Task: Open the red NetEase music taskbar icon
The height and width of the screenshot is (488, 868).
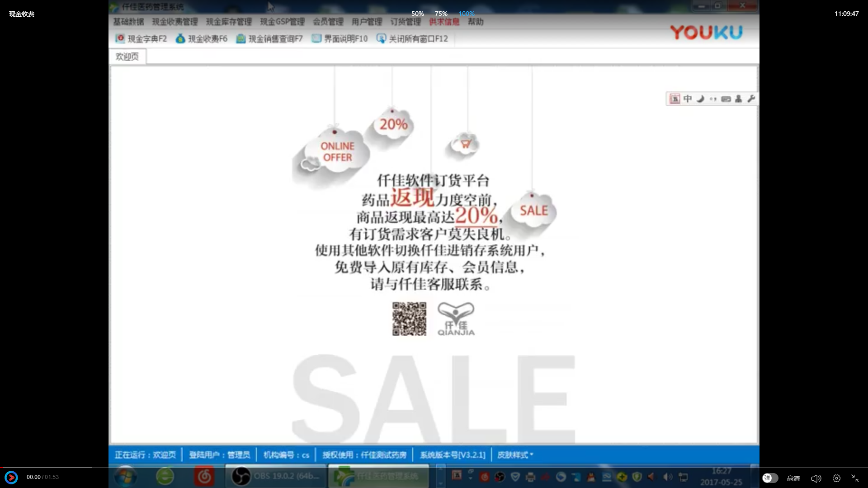Action: pyautogui.click(x=204, y=477)
